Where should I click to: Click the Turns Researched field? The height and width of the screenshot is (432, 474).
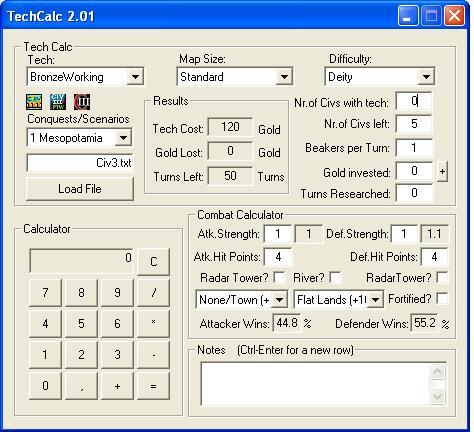[x=414, y=193]
